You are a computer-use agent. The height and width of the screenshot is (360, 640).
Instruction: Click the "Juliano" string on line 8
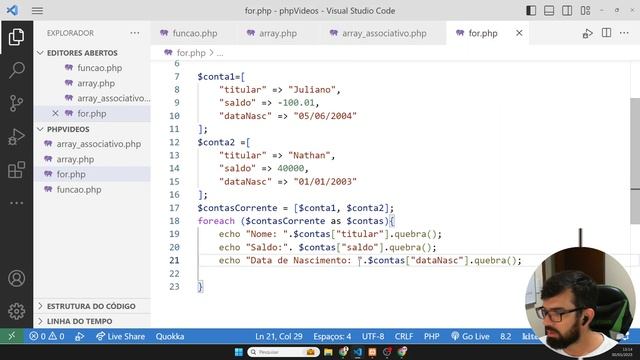[311, 90]
